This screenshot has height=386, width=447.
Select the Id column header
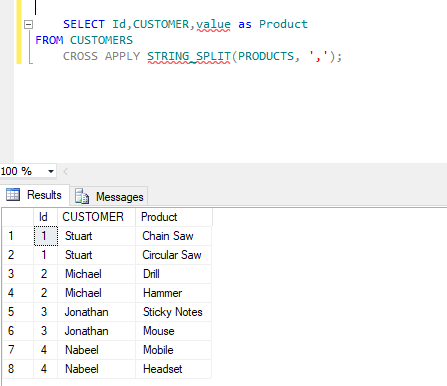[x=45, y=217]
